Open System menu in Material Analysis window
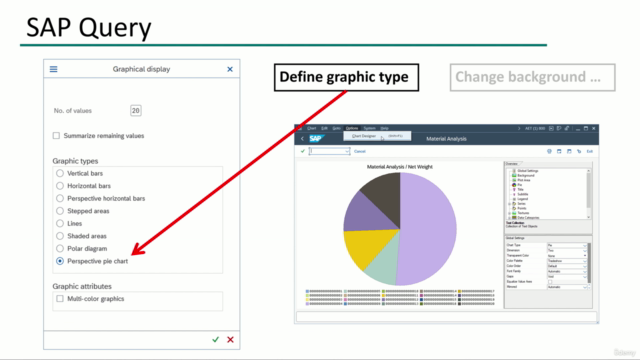This screenshot has height=360, width=640. (x=369, y=128)
